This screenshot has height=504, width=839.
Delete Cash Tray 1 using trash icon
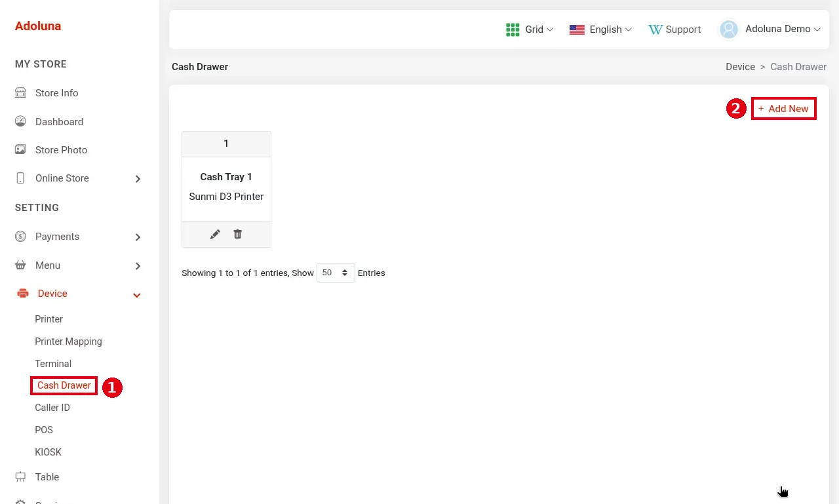(238, 234)
